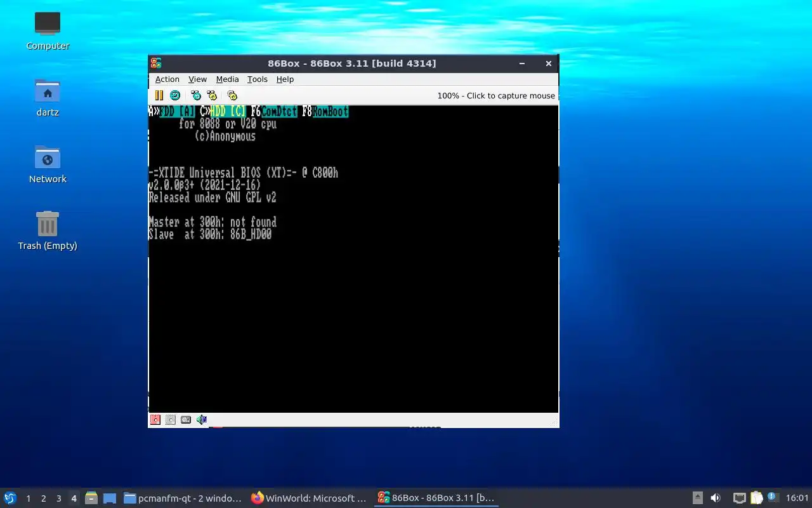Click the '100% - Click to capture mouse' status text
812x508 pixels.
(496, 96)
